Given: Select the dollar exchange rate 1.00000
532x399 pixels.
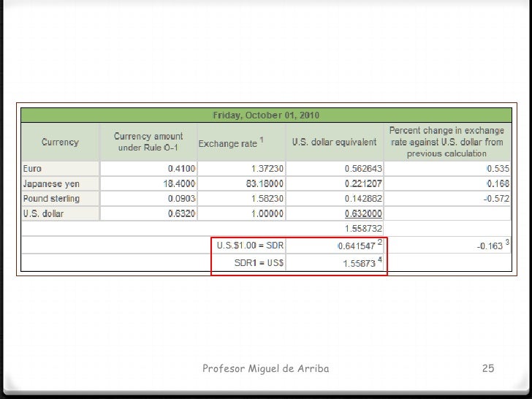Looking at the screenshot, I should pos(267,213).
